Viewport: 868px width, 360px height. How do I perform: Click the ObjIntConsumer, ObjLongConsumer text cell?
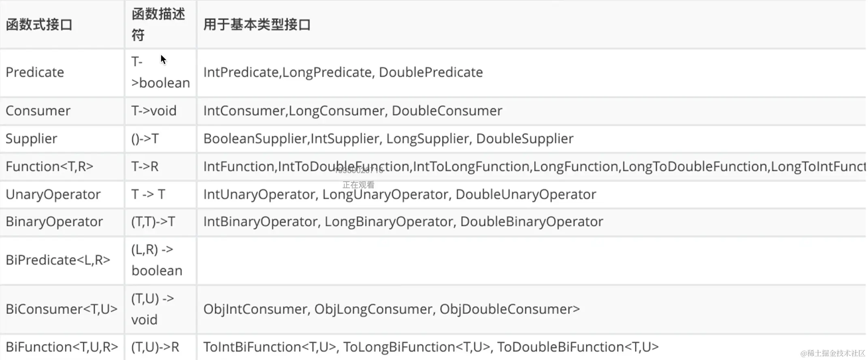391,309
